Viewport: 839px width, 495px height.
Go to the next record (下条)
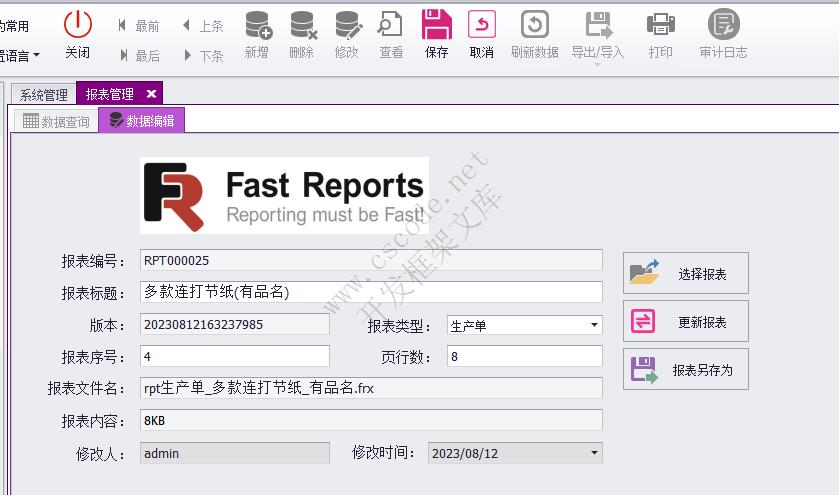pyautogui.click(x=203, y=55)
